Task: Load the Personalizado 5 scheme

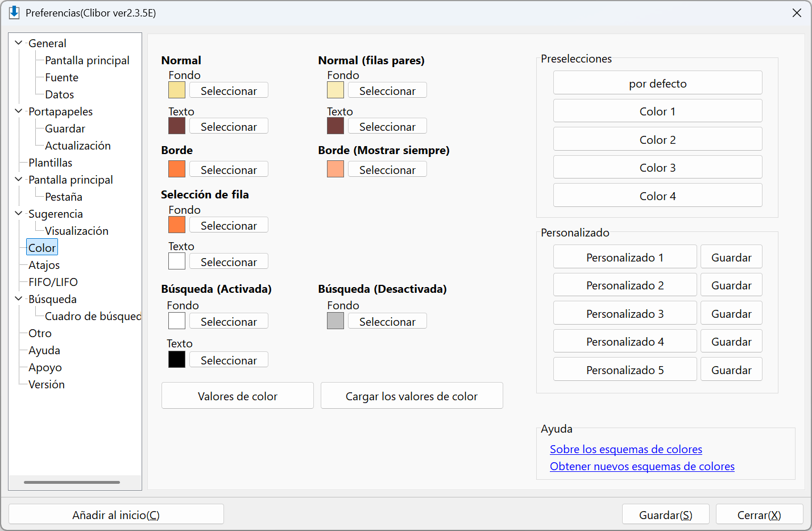Action: (x=625, y=370)
